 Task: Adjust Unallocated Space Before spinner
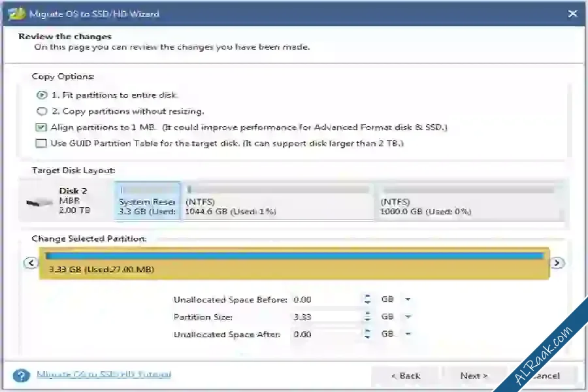coord(367,299)
